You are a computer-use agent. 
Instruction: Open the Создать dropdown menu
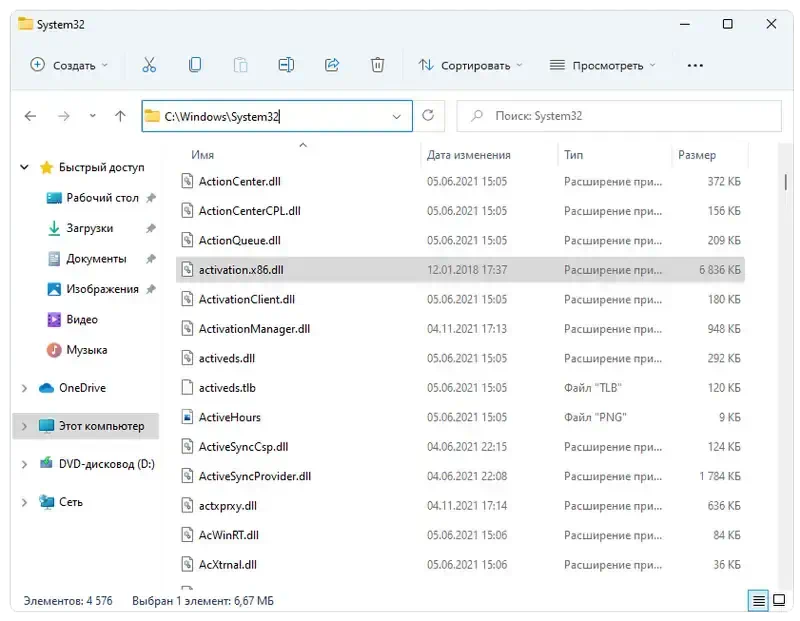(69, 65)
